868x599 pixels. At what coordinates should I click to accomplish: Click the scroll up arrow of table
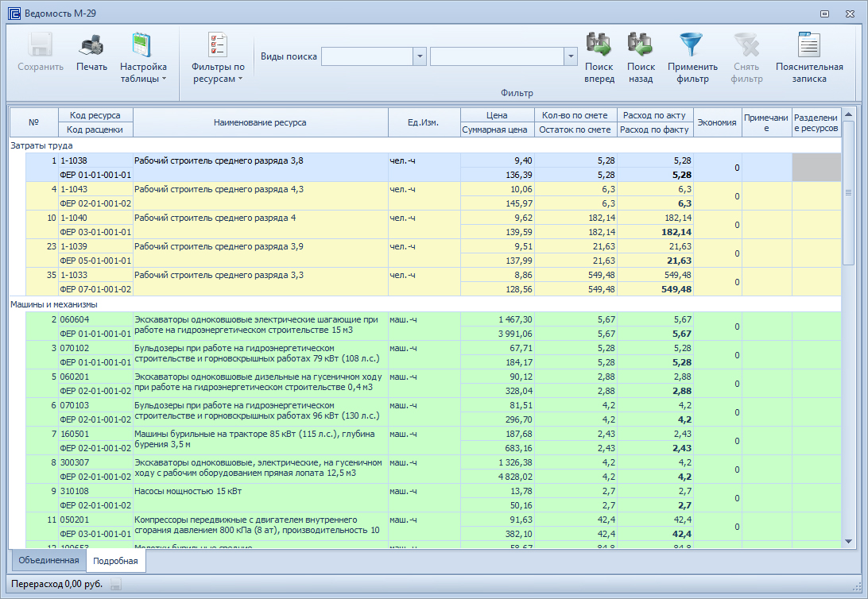click(848, 114)
